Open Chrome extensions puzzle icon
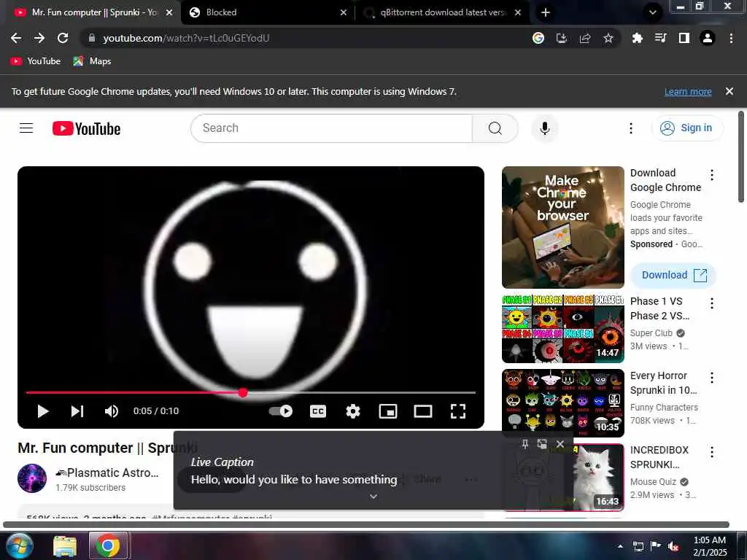747x560 pixels. point(637,38)
